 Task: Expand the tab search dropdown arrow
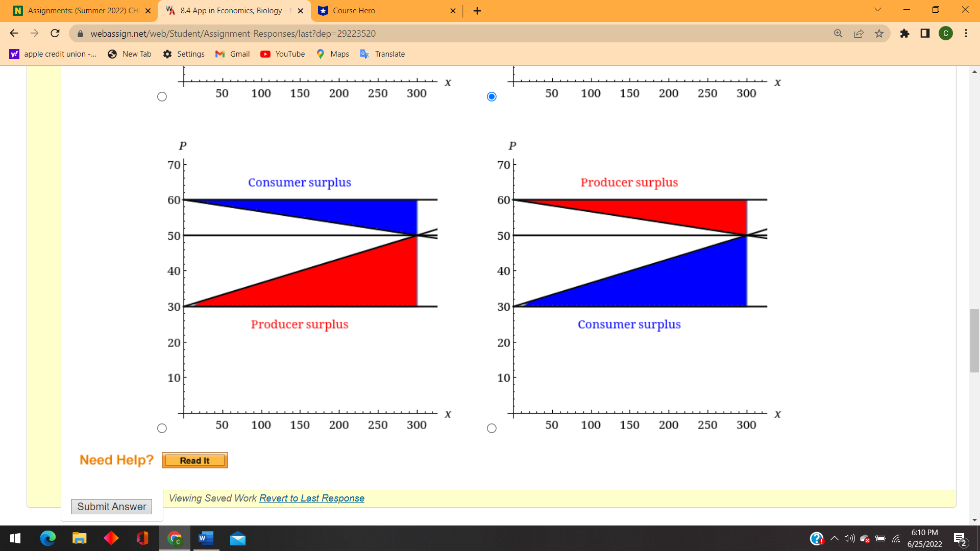[x=877, y=10]
